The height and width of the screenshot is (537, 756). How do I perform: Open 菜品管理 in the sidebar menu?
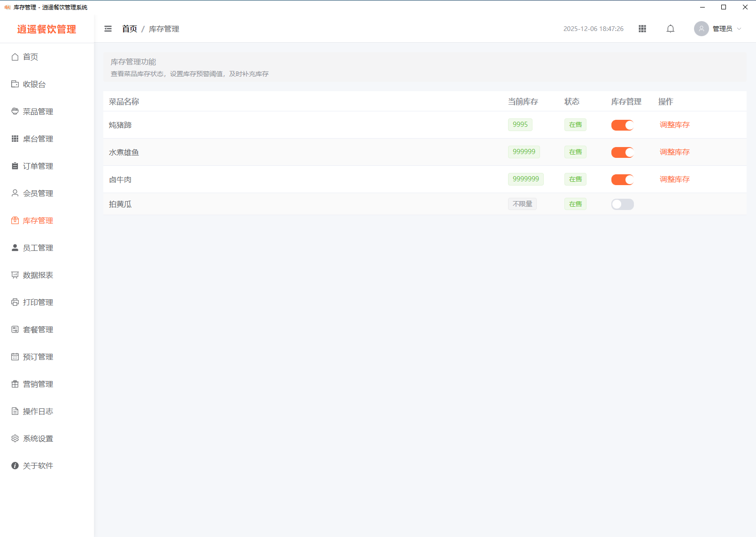[x=38, y=111]
